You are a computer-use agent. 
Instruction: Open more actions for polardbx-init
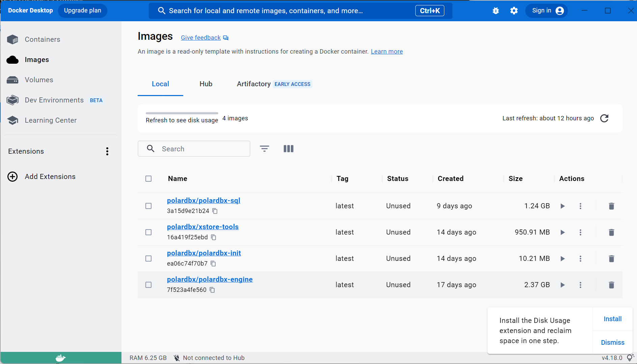tap(580, 259)
